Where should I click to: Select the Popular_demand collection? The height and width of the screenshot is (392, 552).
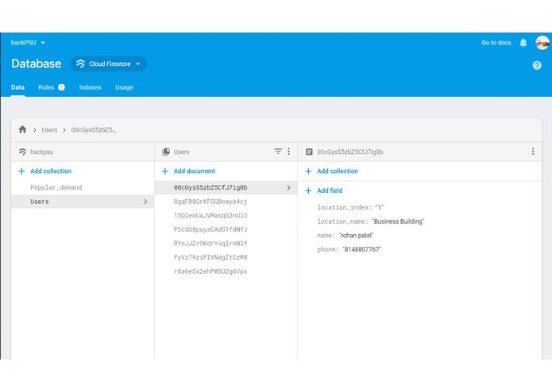[x=56, y=187]
